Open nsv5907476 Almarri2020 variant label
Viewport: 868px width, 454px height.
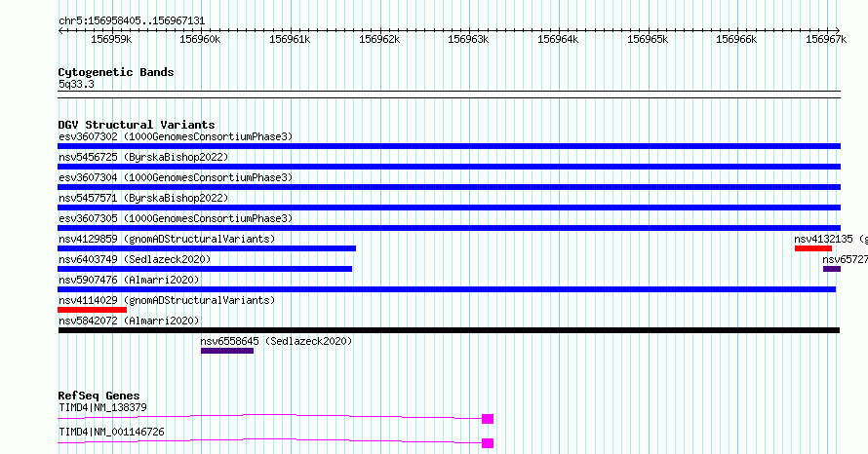pos(129,280)
